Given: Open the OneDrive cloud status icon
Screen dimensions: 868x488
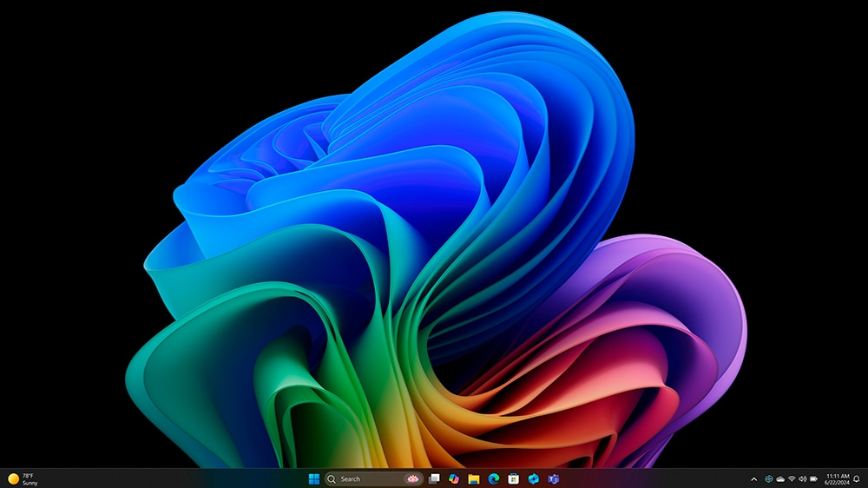Looking at the screenshot, I should click(779, 478).
